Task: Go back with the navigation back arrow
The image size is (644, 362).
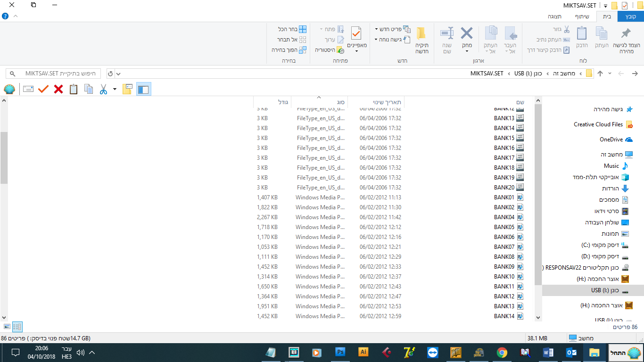Action: click(x=635, y=74)
